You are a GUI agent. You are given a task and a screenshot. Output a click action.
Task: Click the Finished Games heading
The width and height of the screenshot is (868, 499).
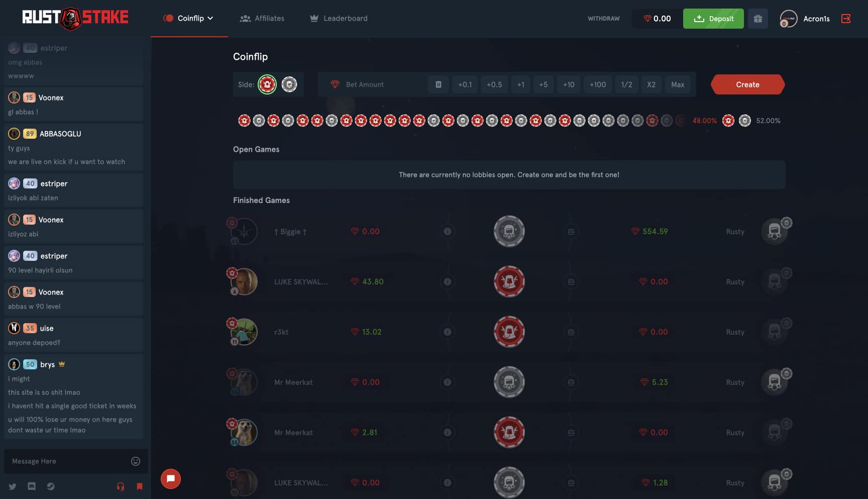261,200
